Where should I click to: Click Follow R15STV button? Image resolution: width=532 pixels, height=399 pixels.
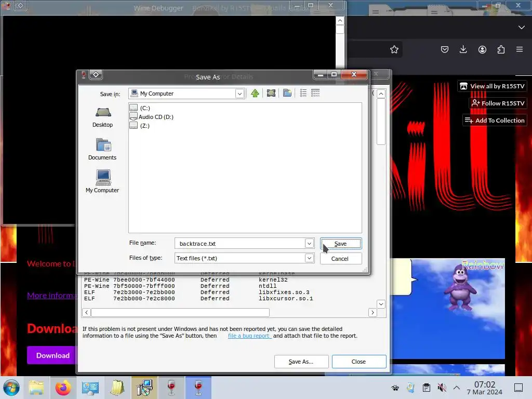tap(498, 103)
